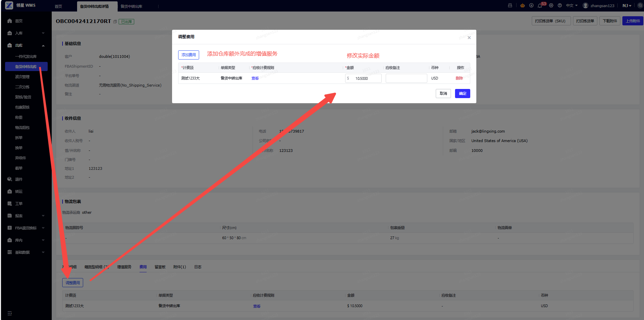Open the hexagon settings icon
This screenshot has width=644, height=320.
click(551, 5)
